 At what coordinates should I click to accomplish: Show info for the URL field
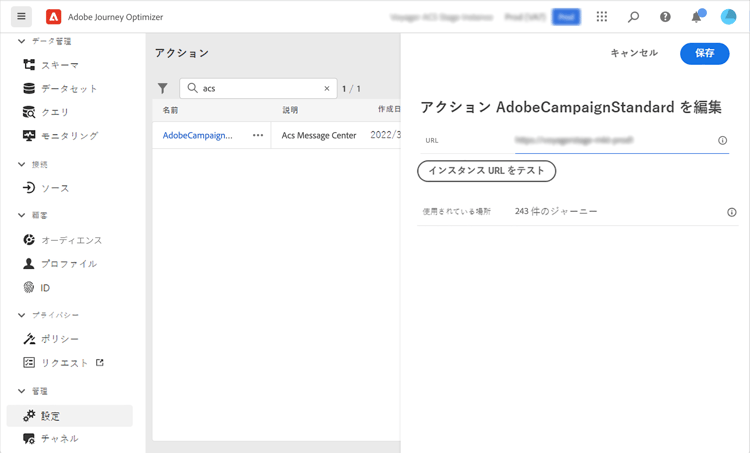coord(723,141)
